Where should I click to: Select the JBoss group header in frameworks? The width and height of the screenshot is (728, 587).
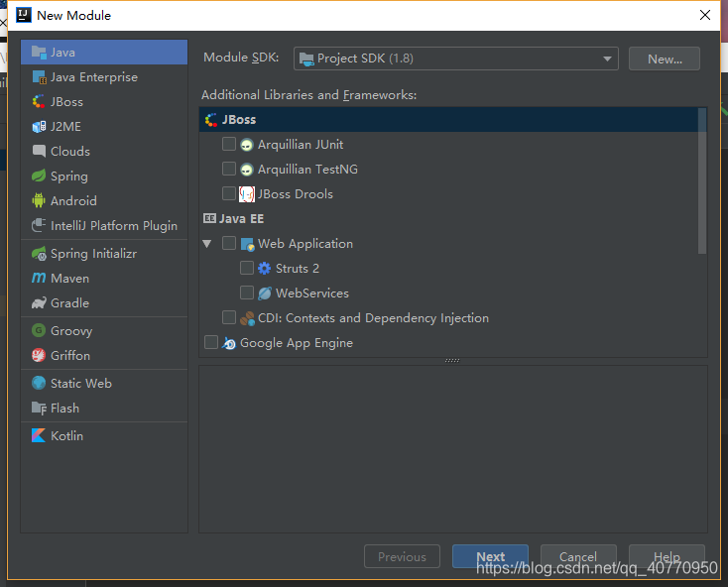448,120
